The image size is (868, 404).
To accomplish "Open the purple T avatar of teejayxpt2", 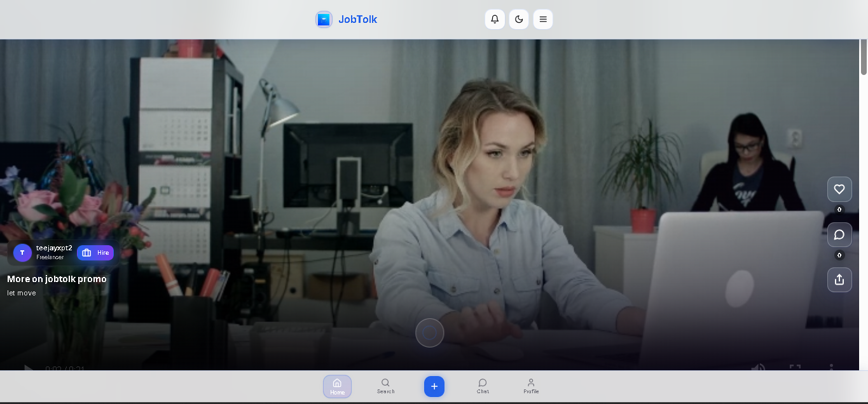I will 22,253.
